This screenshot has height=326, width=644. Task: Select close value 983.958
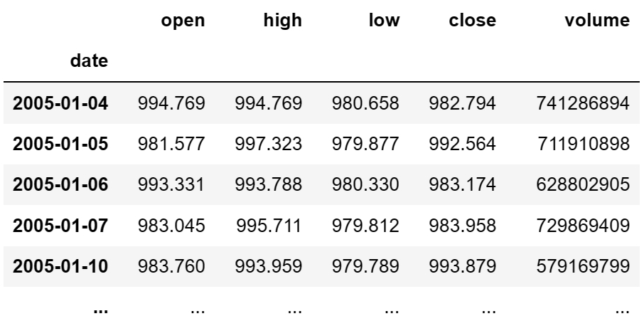point(463,226)
